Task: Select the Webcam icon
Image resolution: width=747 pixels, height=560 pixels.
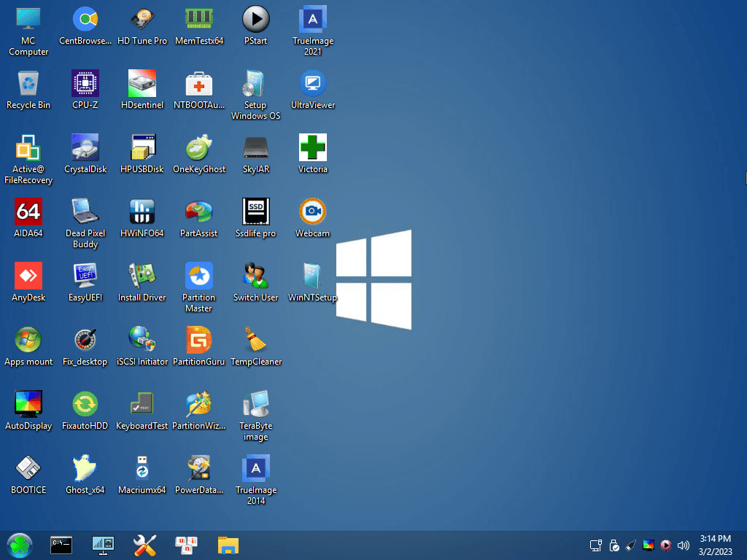Action: [x=313, y=211]
